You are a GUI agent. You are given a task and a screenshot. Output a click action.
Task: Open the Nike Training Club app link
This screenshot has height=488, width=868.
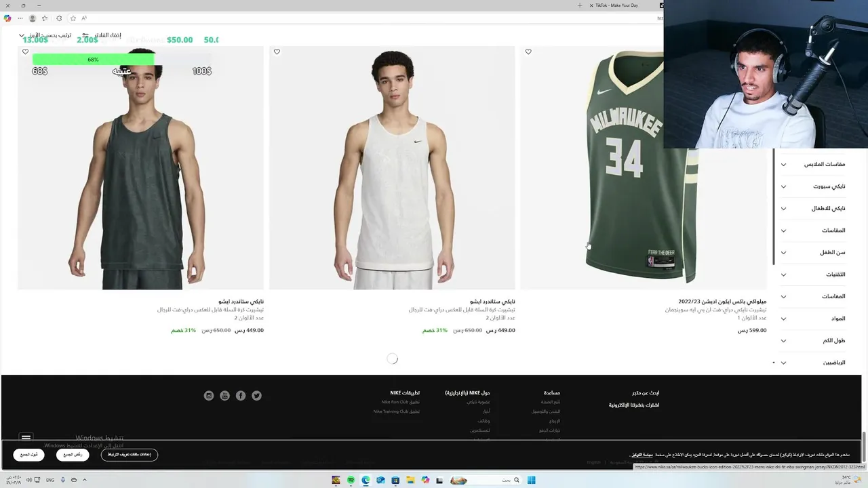point(396,411)
